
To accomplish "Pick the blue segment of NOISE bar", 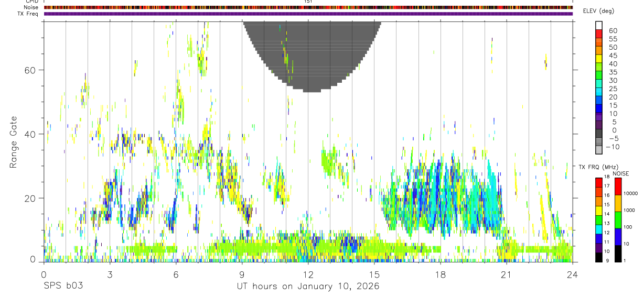I will tap(618, 237).
